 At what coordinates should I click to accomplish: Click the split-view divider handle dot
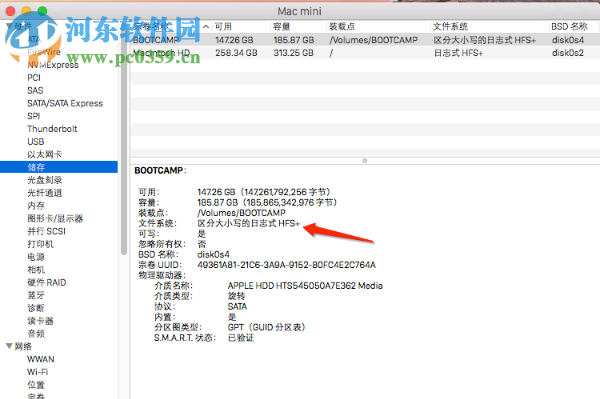(x=365, y=161)
